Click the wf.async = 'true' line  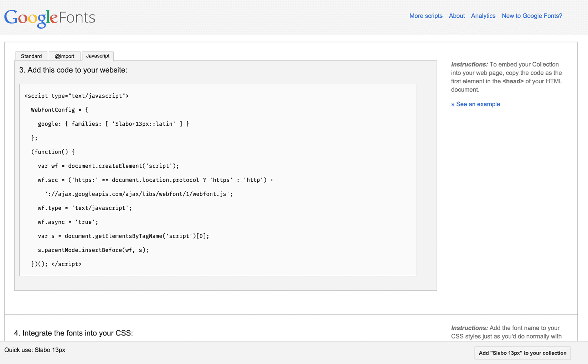pos(68,222)
